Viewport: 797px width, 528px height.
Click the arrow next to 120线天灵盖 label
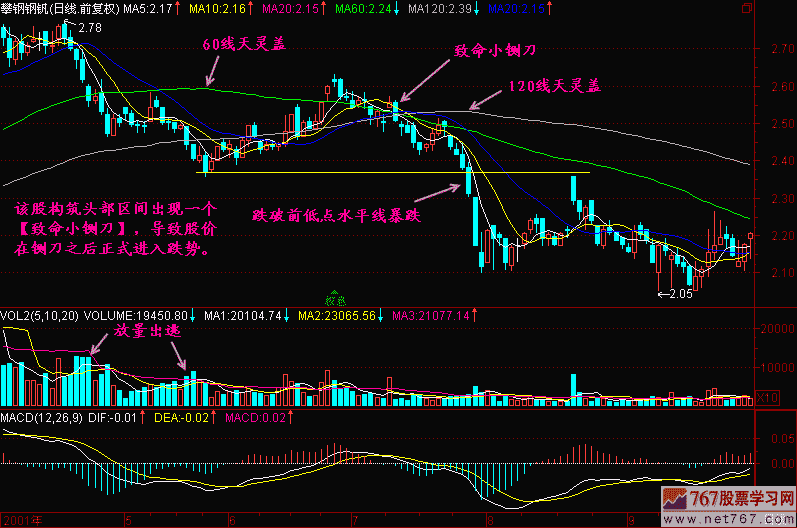pos(484,99)
